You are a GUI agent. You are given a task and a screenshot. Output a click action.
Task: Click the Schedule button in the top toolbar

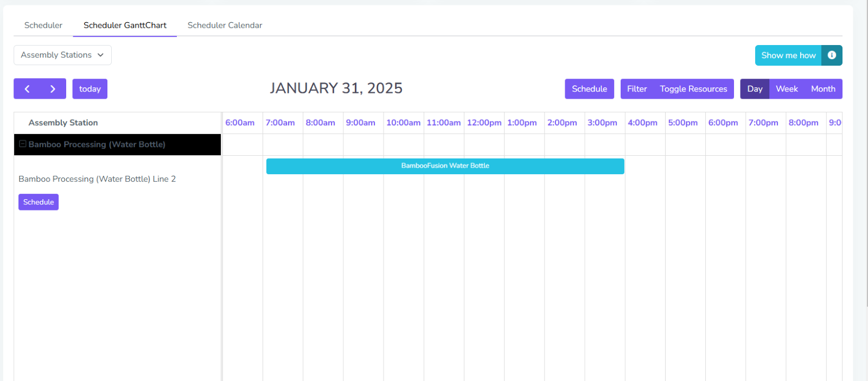point(589,89)
